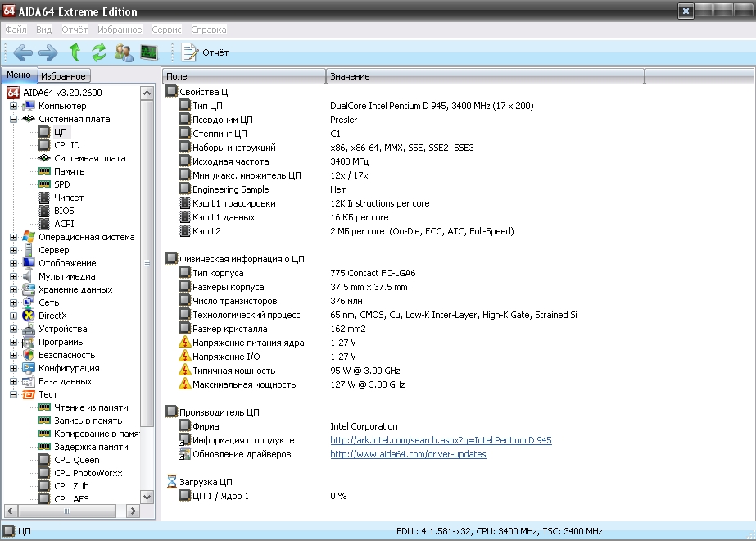The width and height of the screenshot is (756, 541).
Task: Open the Вид menu
Action: point(44,30)
